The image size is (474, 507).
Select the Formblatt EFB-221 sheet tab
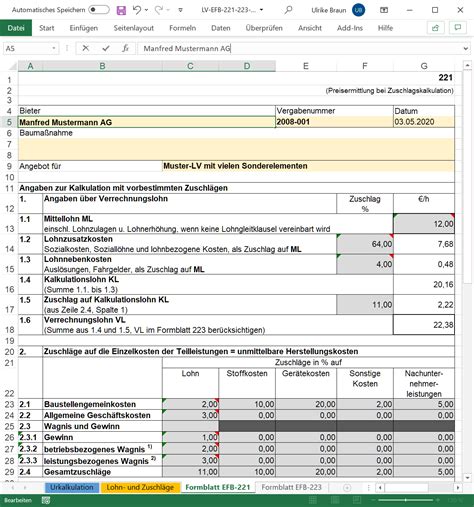point(218,487)
